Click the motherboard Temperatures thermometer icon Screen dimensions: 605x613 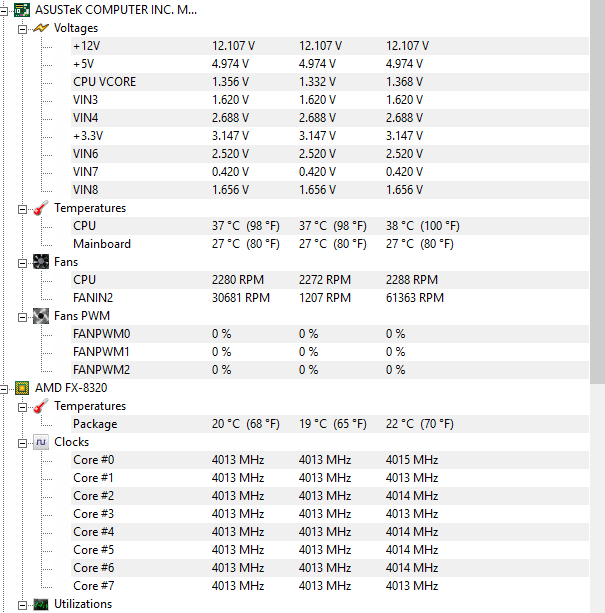[41, 208]
